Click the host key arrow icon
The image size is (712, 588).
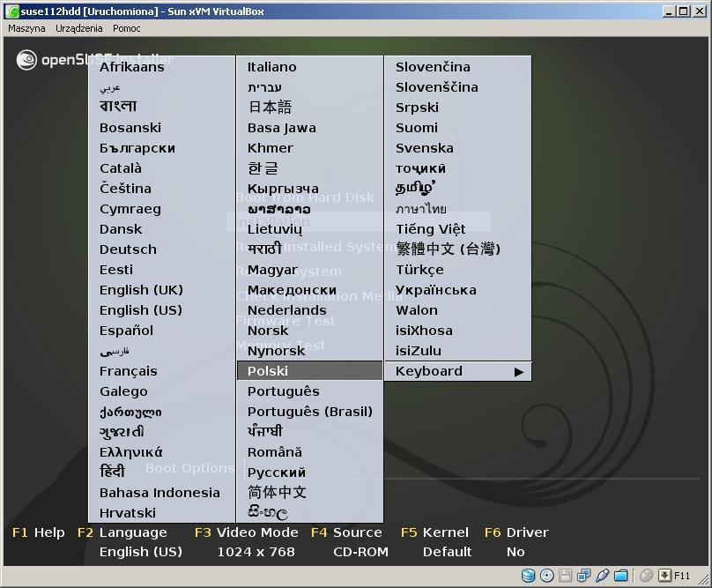(664, 576)
